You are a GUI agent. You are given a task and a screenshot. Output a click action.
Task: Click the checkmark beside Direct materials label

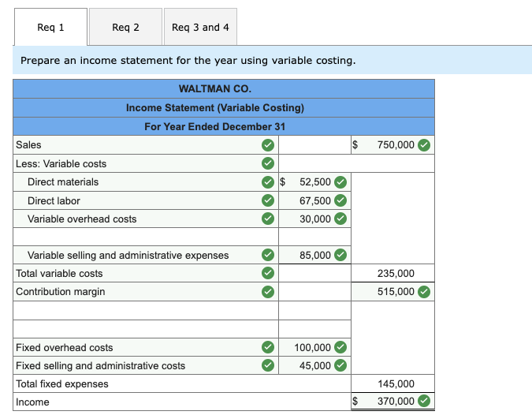pyautogui.click(x=268, y=182)
